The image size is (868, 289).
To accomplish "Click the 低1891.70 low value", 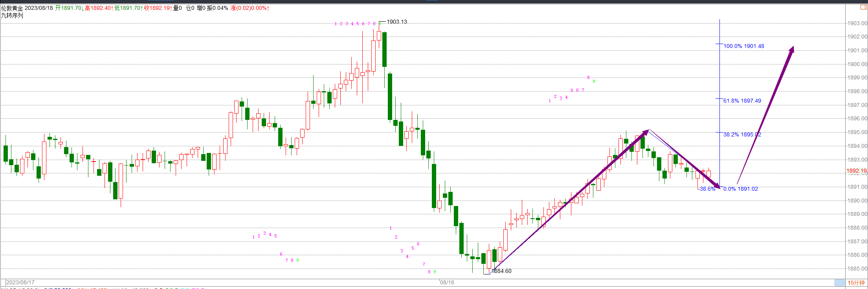I will tap(128, 8).
